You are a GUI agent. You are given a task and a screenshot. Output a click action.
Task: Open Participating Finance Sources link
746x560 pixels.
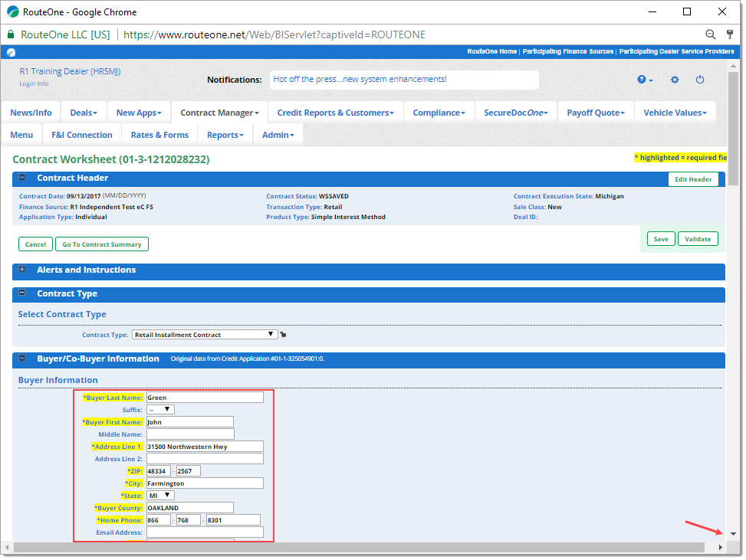tap(567, 51)
